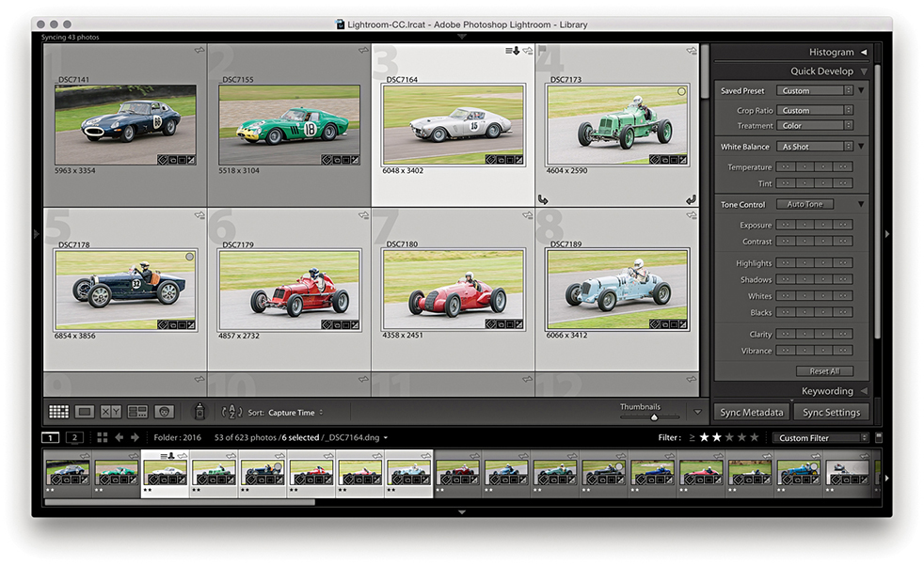Click the Sync Settings button
Image resolution: width=924 pixels, height=566 pixels.
pyautogui.click(x=831, y=412)
